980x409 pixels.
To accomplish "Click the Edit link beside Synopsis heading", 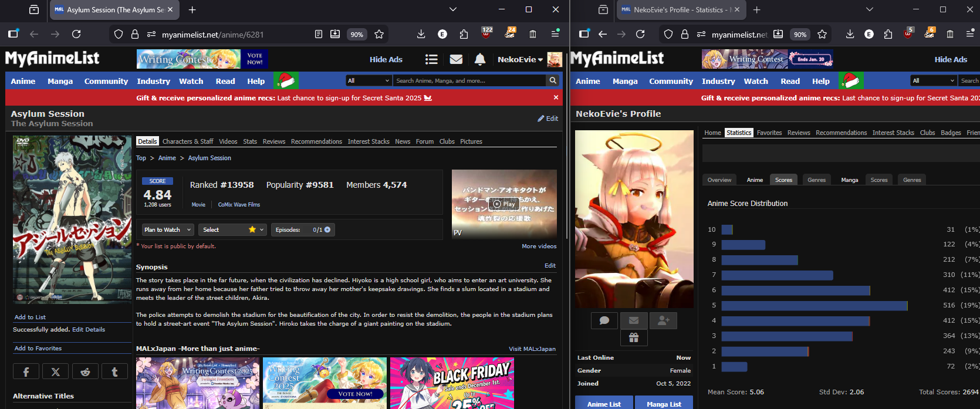I will click(550, 266).
